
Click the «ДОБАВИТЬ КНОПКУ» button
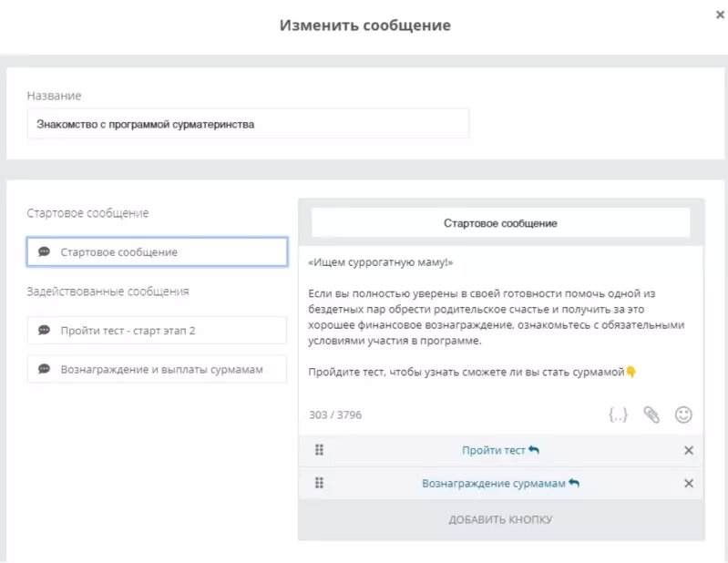click(500, 519)
